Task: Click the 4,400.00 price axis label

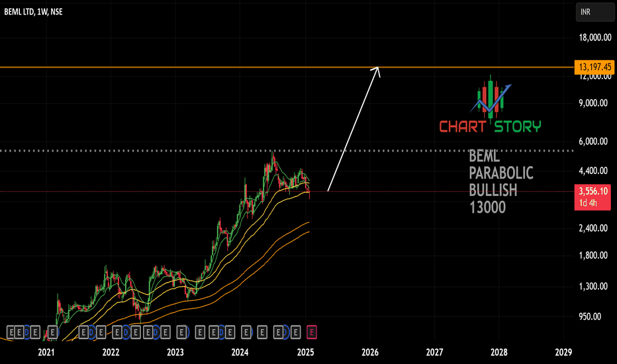Action: click(593, 171)
